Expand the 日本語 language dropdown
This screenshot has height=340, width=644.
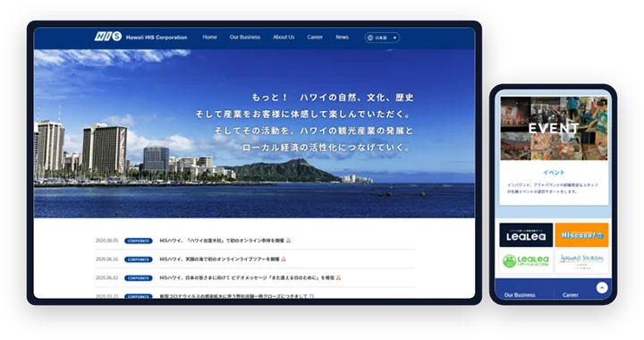click(382, 38)
